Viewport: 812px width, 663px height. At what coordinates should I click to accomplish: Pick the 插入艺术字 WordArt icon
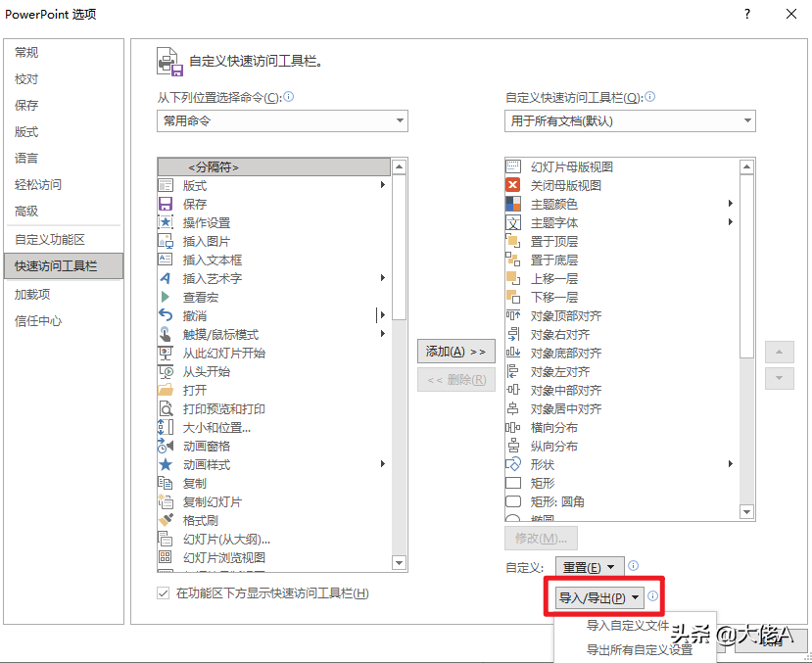(x=166, y=278)
